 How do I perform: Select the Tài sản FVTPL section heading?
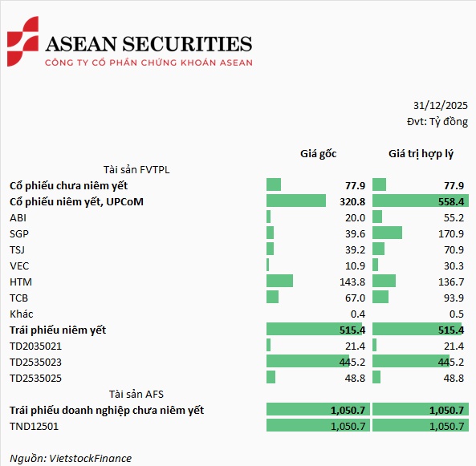coord(136,169)
